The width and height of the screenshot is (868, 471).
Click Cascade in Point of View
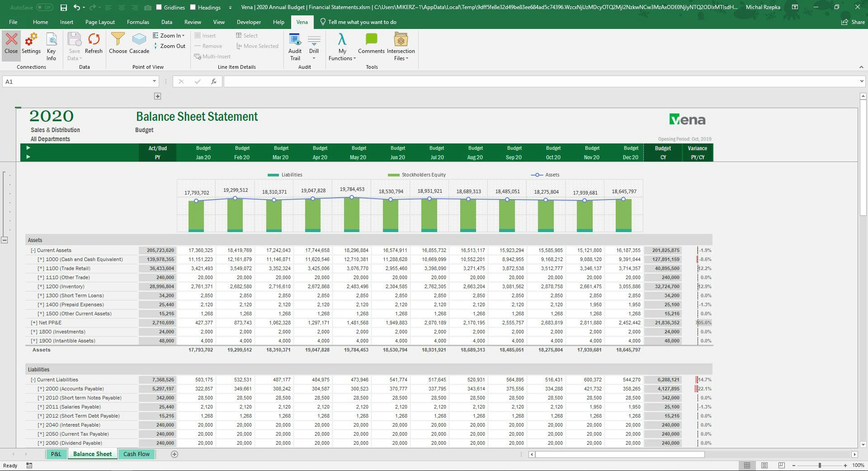(139, 45)
